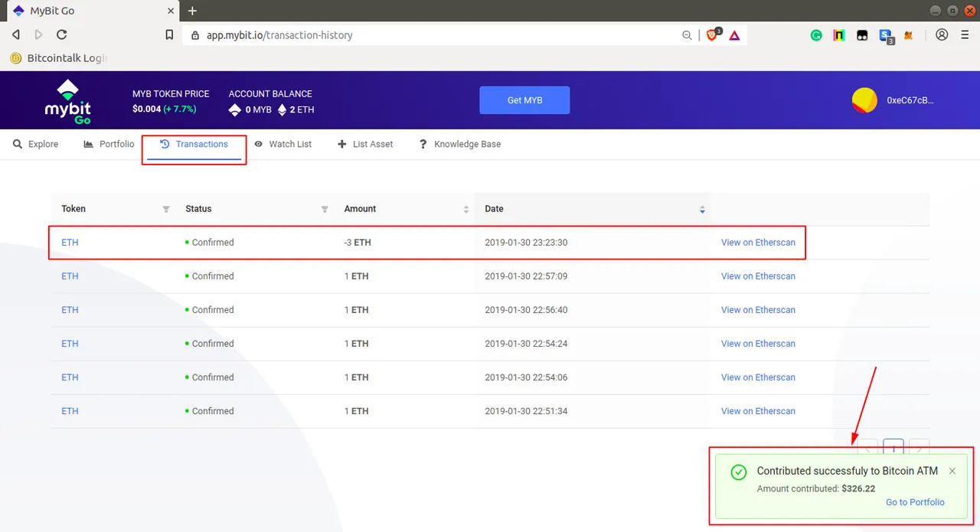Click the round account avatar
The width and height of the screenshot is (980, 532).
pos(865,100)
